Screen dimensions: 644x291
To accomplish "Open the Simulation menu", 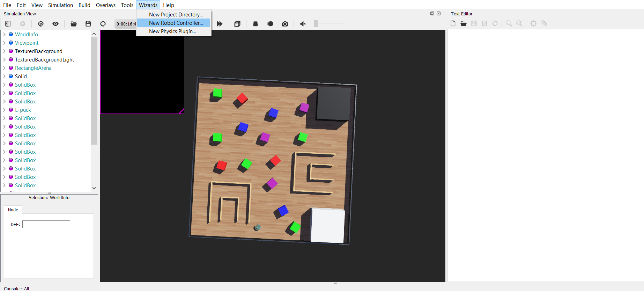I will click(x=60, y=5).
